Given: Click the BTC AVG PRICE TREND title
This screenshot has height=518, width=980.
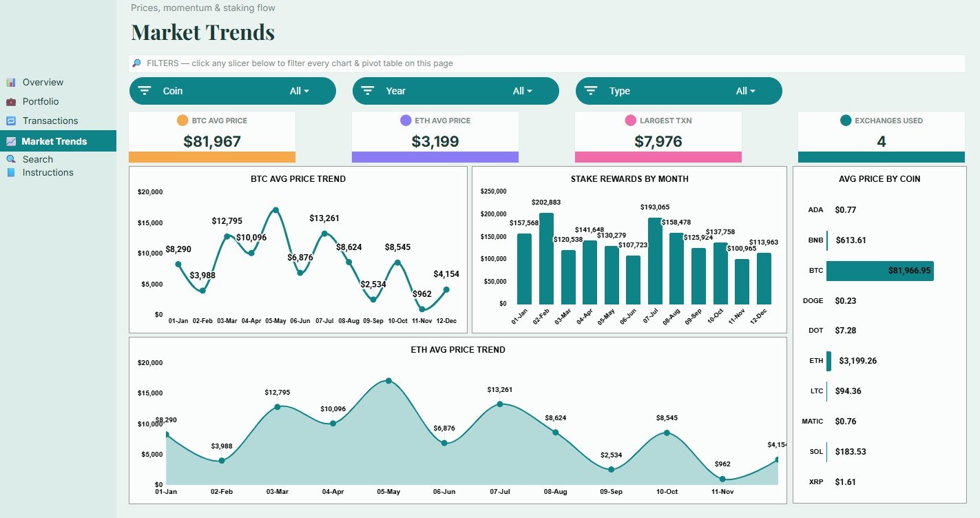Looking at the screenshot, I should [x=298, y=179].
